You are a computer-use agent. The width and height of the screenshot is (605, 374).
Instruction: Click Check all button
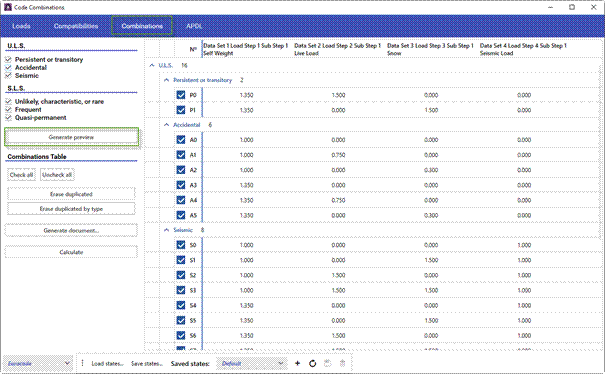coord(21,175)
